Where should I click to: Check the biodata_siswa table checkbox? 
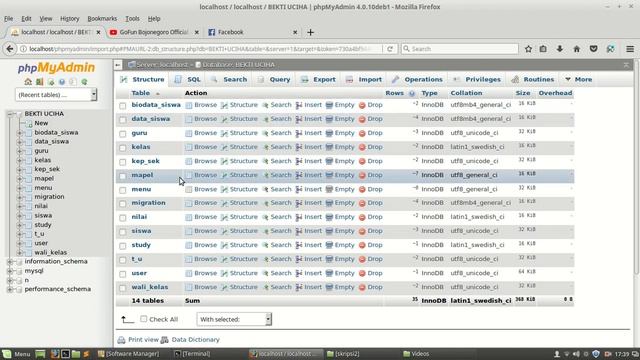coord(122,106)
